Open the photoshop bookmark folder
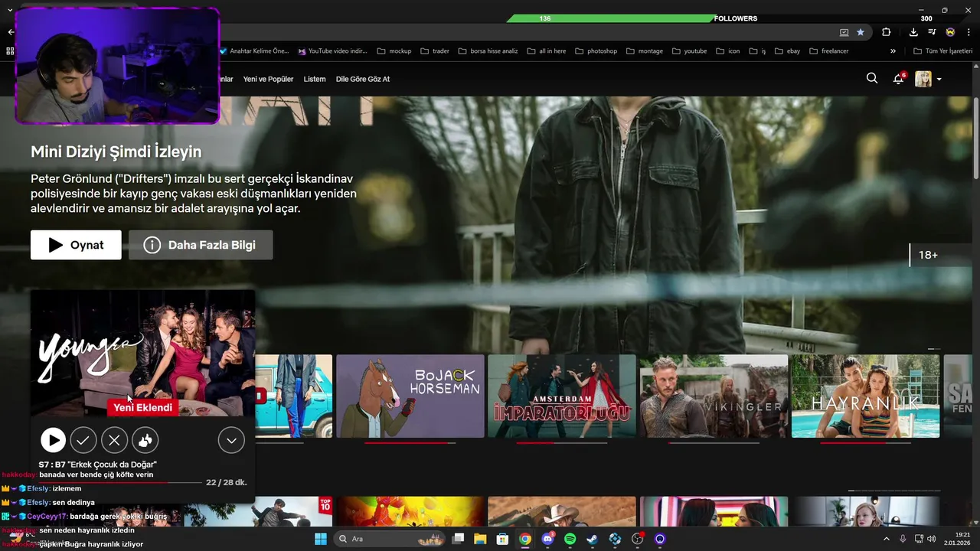Viewport: 980px width, 551px height. [596, 51]
